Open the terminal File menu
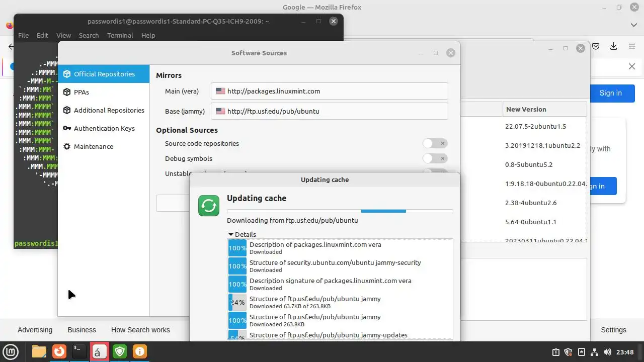 click(23, 35)
